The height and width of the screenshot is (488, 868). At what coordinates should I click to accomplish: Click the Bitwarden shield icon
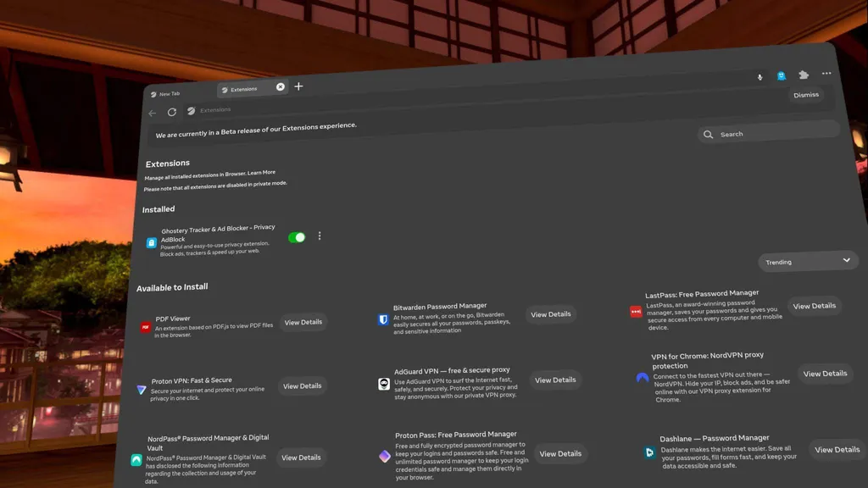(383, 319)
